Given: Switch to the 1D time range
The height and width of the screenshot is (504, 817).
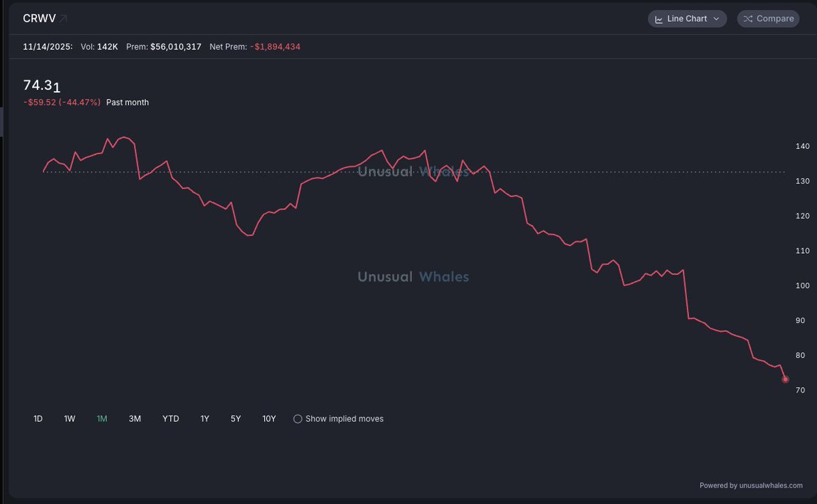Looking at the screenshot, I should [38, 419].
